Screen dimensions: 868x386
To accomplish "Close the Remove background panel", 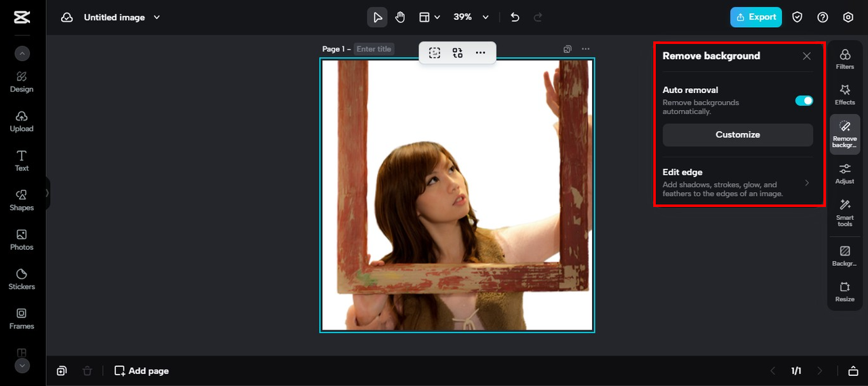I will (x=806, y=56).
